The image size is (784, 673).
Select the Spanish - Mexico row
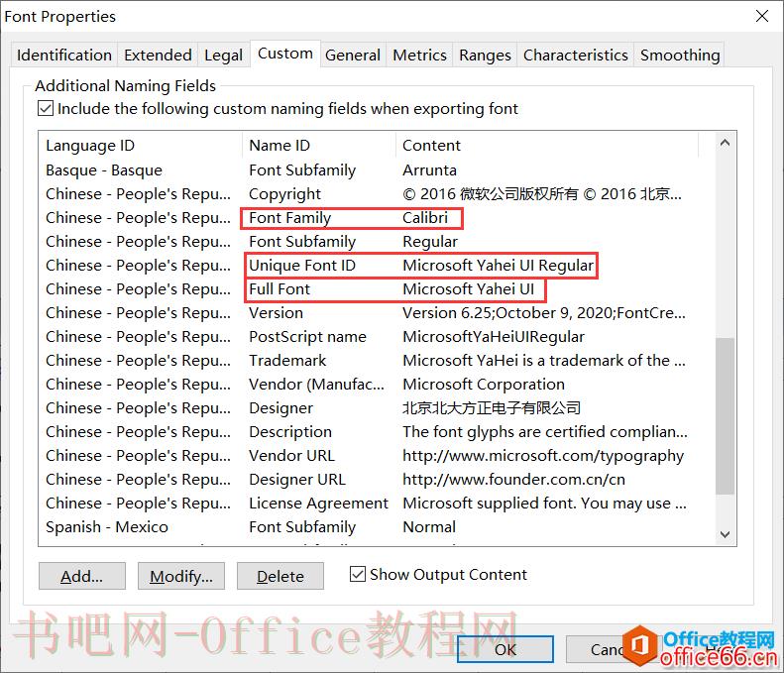point(377,526)
